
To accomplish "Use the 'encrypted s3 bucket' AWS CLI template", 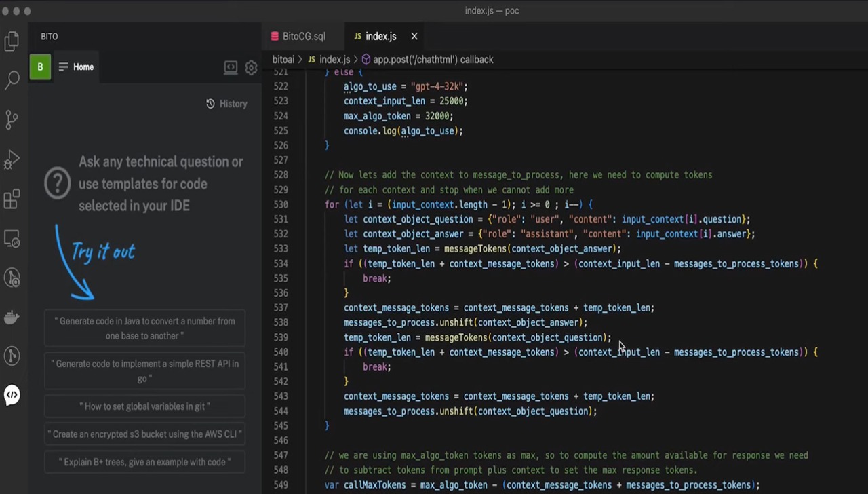I will coord(144,434).
